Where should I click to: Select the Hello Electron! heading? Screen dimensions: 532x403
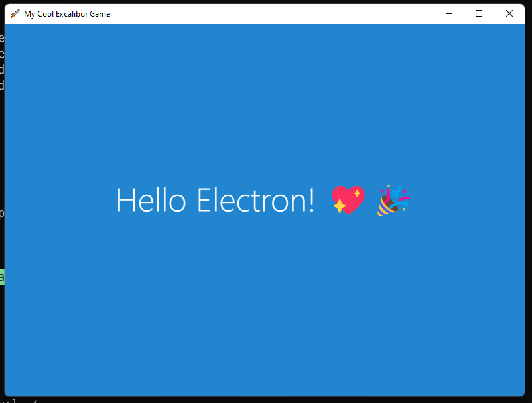216,201
